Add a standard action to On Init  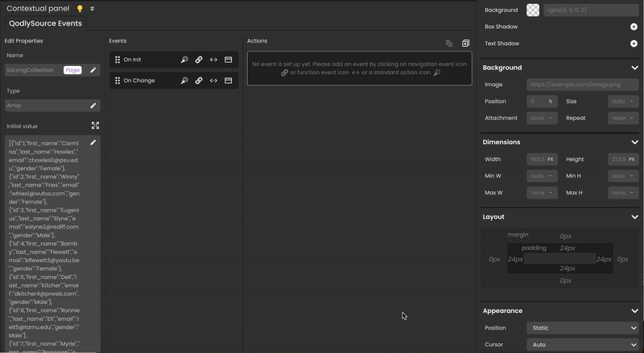click(x=184, y=60)
